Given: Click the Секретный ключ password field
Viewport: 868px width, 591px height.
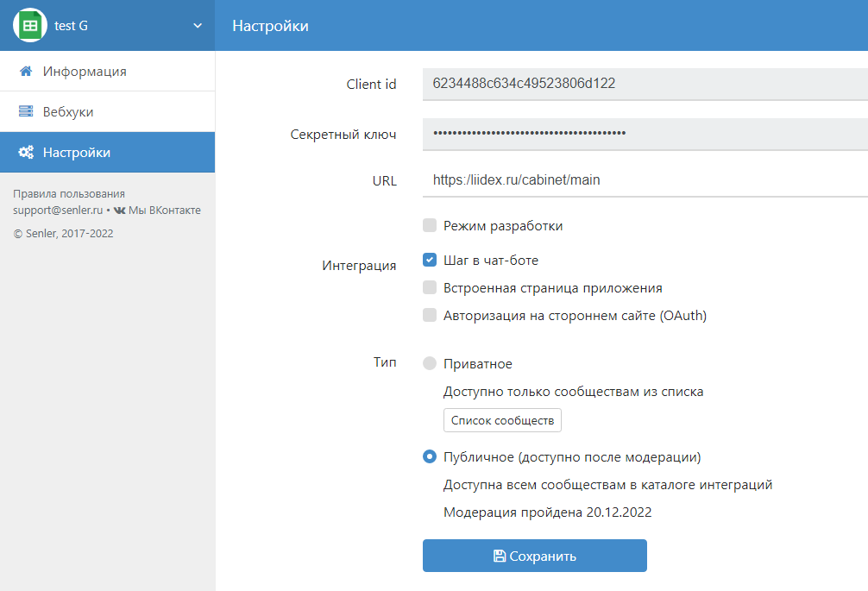Looking at the screenshot, I should pos(638,133).
